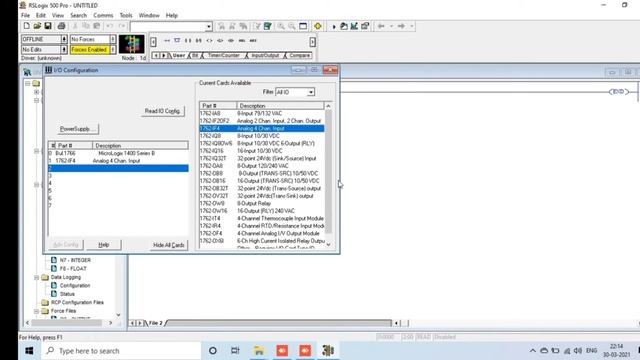Click the forward arrow navigation icon
The image size is (640, 360).
click(x=401, y=26)
